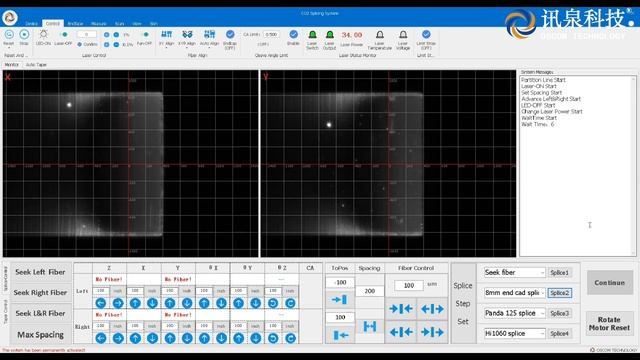Click the Confirm laser power button

tap(87, 44)
